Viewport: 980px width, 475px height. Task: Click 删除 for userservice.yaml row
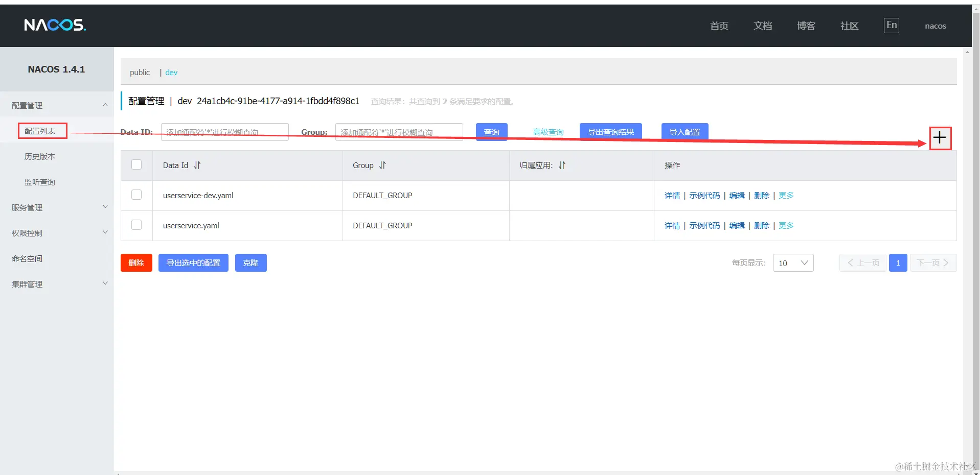click(x=762, y=226)
